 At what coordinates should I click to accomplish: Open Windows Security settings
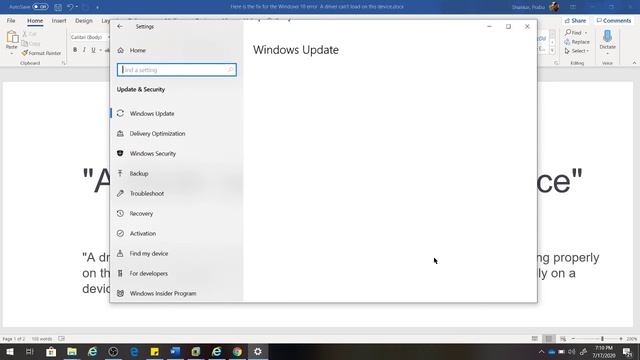click(x=153, y=153)
